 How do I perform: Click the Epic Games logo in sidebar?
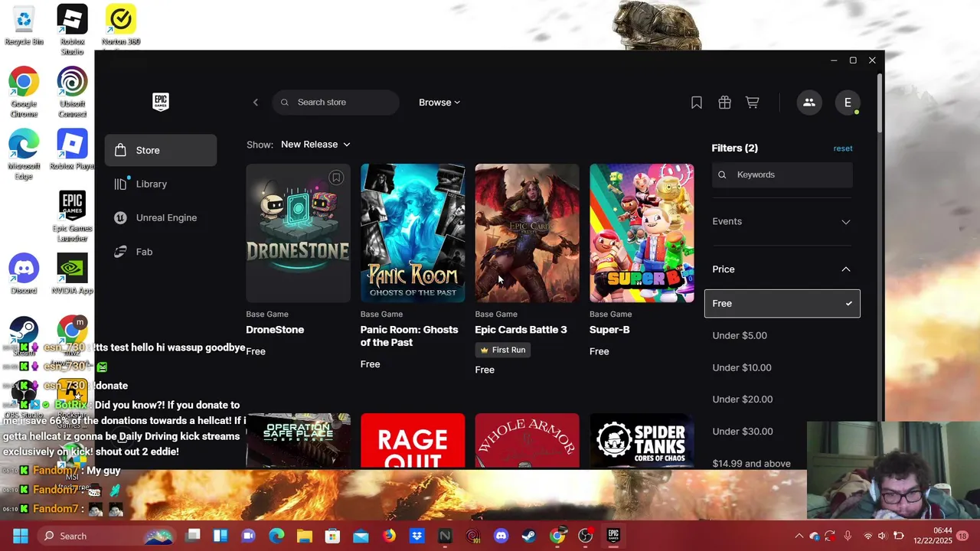[x=160, y=102]
